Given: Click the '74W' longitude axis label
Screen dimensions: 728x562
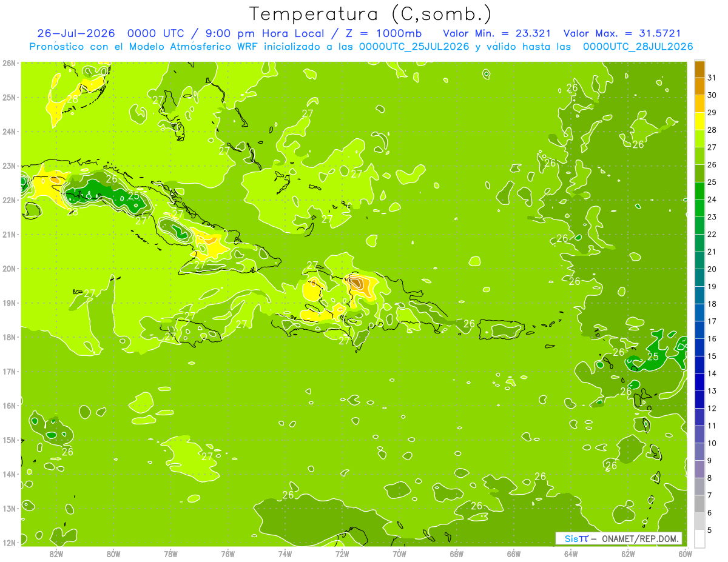Looking at the screenshot, I should (285, 554).
